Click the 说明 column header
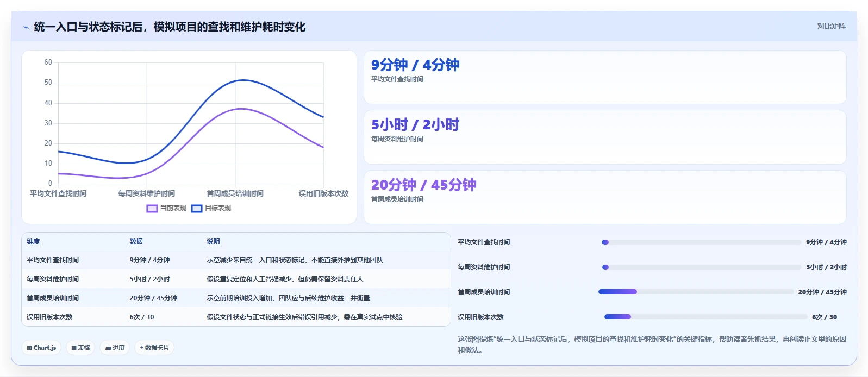 (213, 242)
